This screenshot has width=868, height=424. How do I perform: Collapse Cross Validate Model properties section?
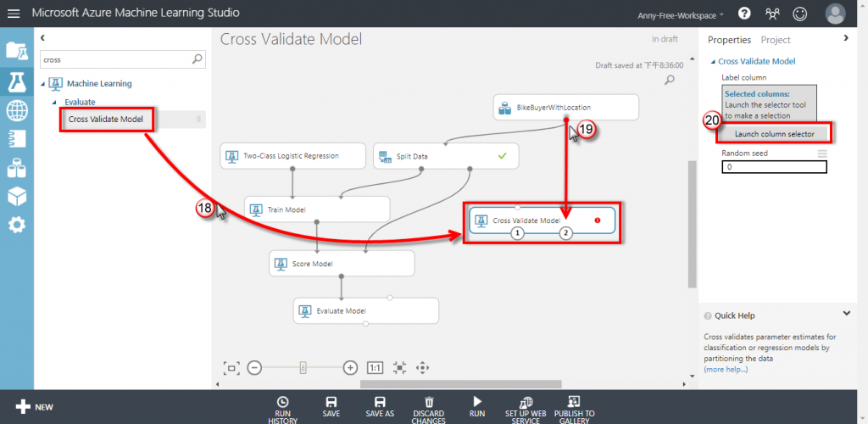tap(714, 62)
